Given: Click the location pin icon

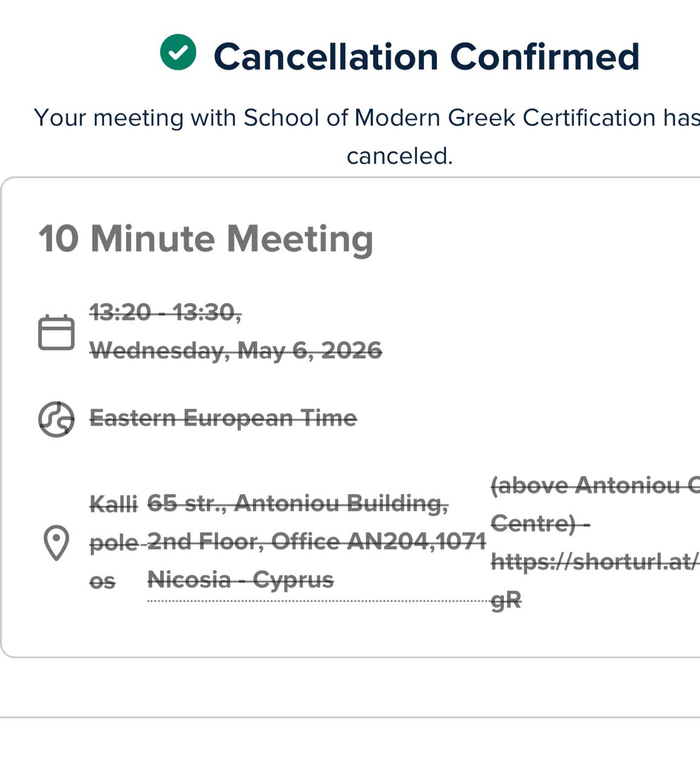Looking at the screenshot, I should [x=56, y=543].
